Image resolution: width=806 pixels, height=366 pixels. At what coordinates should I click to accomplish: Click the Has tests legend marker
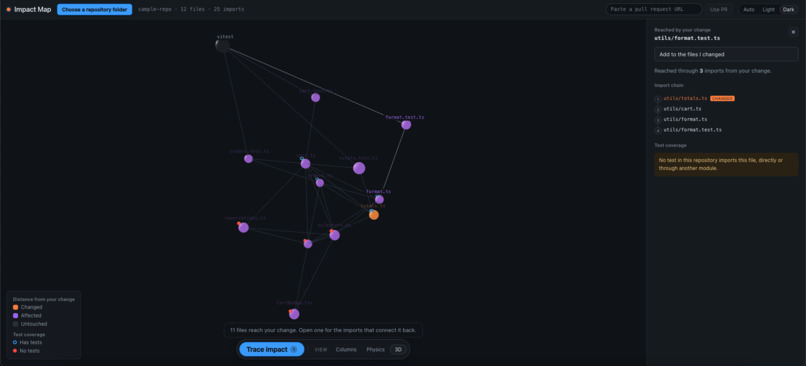click(x=15, y=342)
